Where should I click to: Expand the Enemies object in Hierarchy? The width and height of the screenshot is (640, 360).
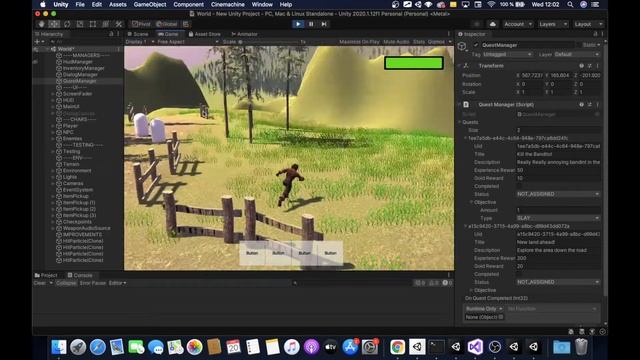(53, 139)
